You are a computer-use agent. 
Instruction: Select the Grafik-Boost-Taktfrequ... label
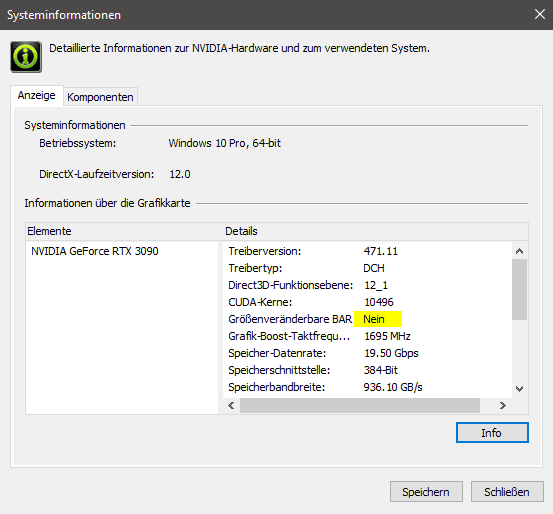point(289,336)
